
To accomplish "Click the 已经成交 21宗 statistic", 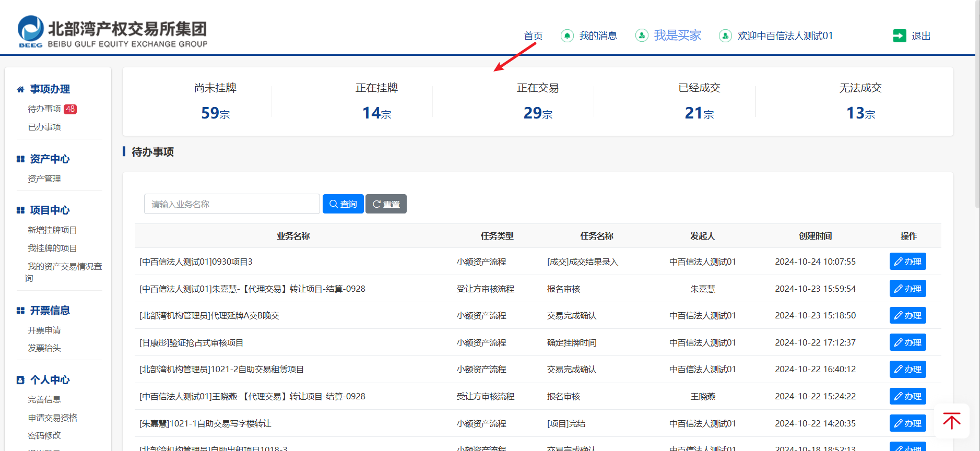I will (699, 102).
